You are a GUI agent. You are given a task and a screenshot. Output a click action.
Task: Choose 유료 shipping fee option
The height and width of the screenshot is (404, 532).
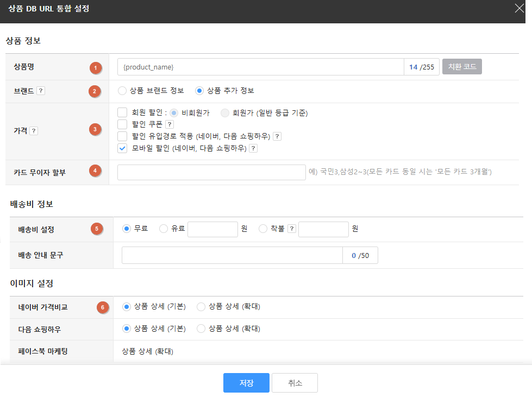point(164,229)
